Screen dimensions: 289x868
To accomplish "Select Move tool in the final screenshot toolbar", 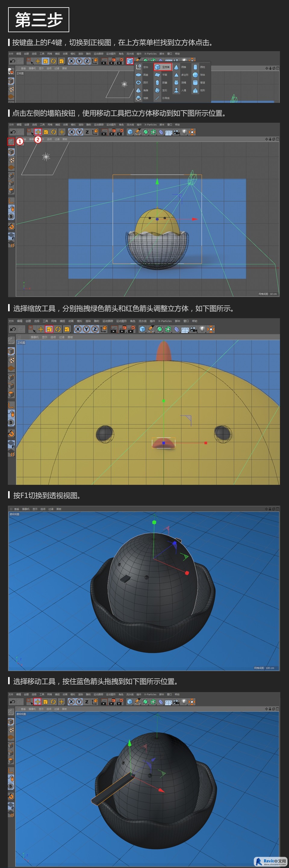I will pyautogui.click(x=37, y=702).
